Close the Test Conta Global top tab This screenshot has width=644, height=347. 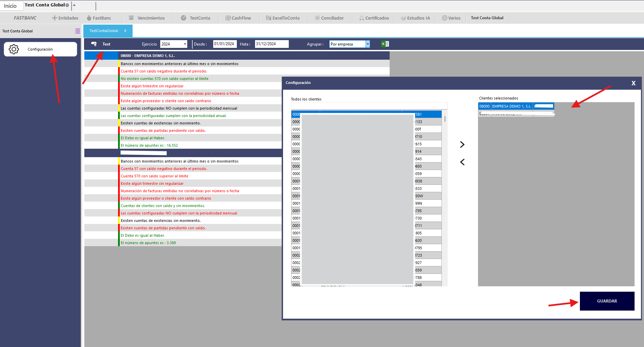pyautogui.click(x=67, y=5)
